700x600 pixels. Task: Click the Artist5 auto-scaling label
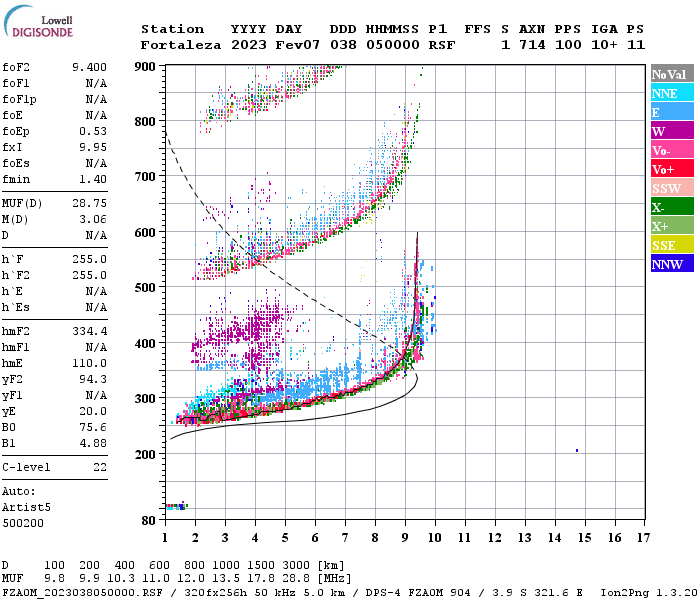[x=24, y=507]
